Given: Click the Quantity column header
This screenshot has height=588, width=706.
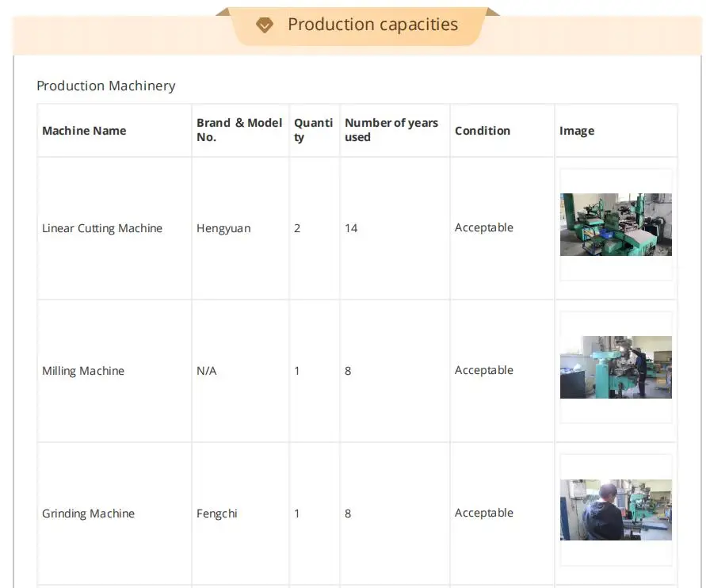Looking at the screenshot, I should click(313, 130).
